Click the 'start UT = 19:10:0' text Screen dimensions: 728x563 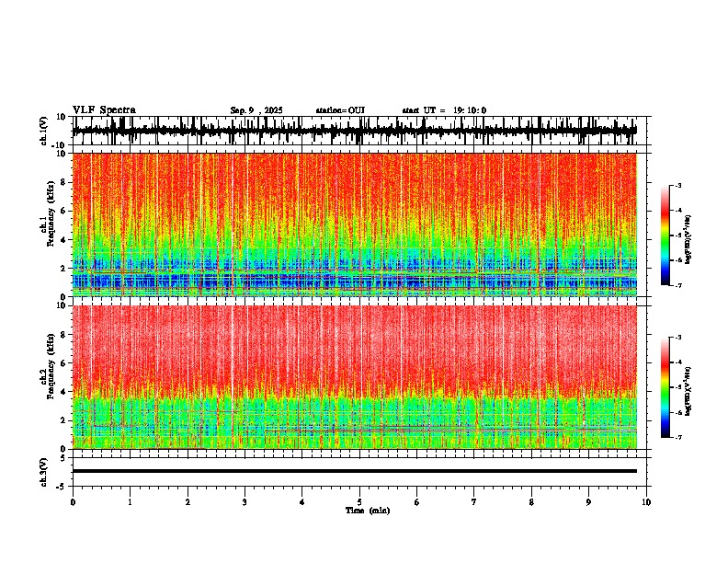click(444, 110)
